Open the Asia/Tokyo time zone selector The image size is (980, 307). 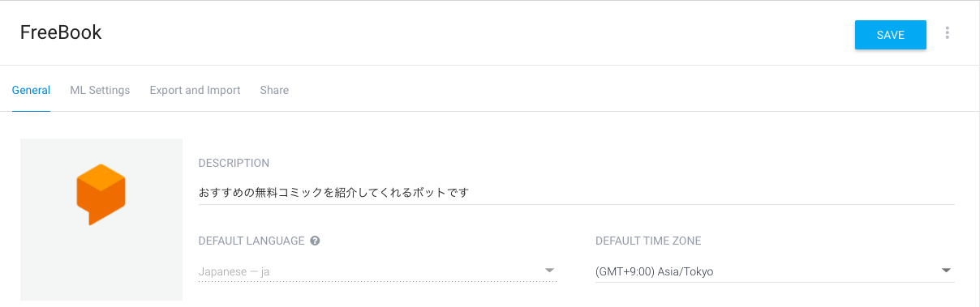click(775, 271)
